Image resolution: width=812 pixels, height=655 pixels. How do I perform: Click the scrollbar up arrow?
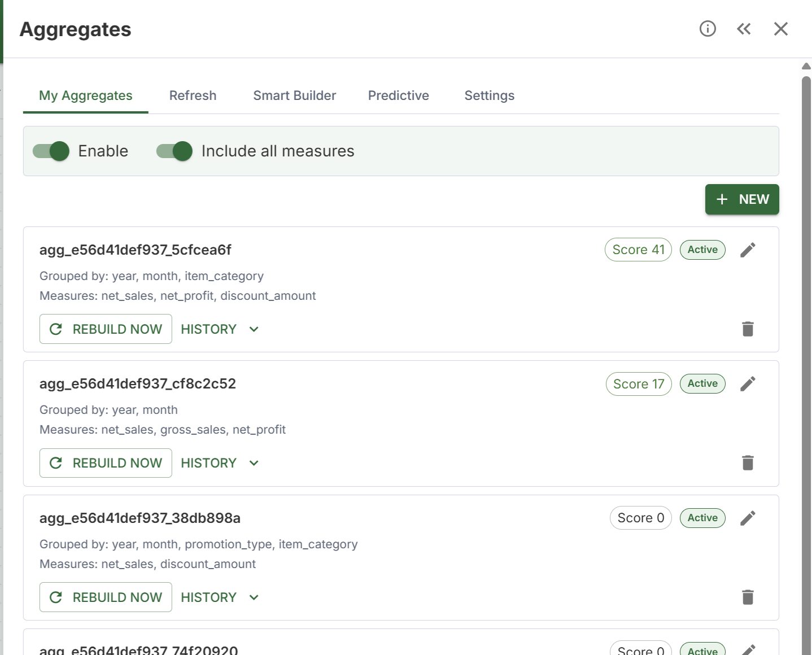coord(806,66)
